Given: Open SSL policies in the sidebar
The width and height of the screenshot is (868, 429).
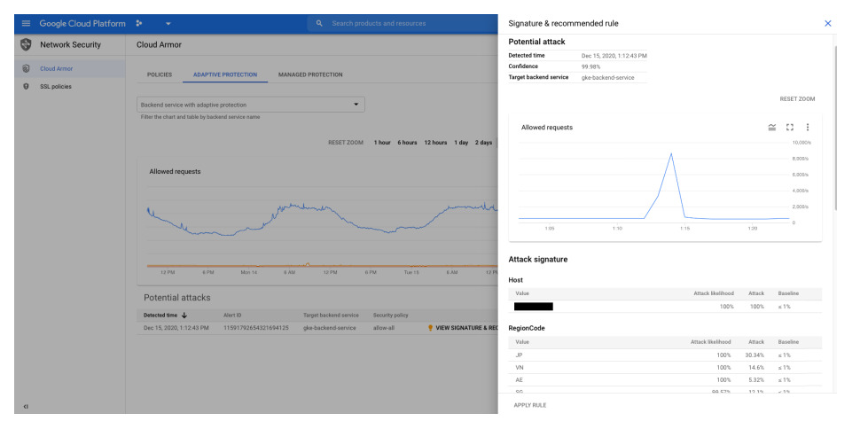Looking at the screenshot, I should (55, 86).
